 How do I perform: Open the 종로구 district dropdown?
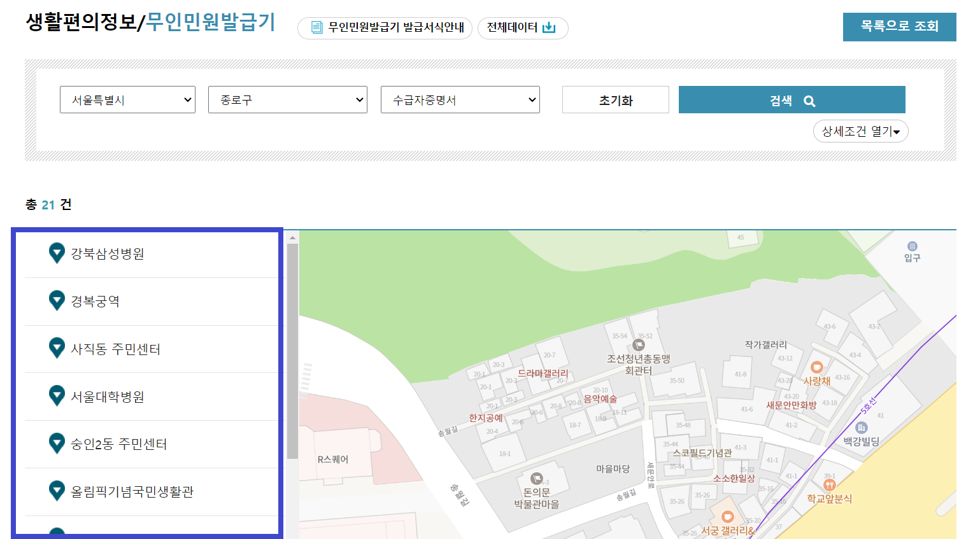pyautogui.click(x=287, y=99)
